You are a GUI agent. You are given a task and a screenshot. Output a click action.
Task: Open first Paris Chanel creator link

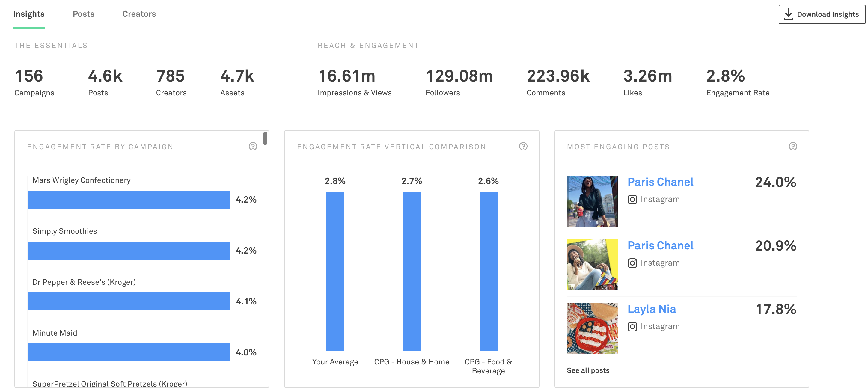660,182
